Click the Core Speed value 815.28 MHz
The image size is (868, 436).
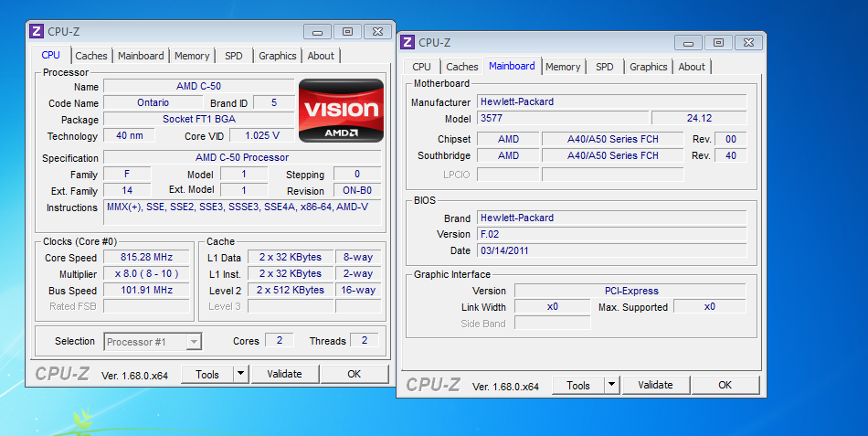(x=147, y=257)
